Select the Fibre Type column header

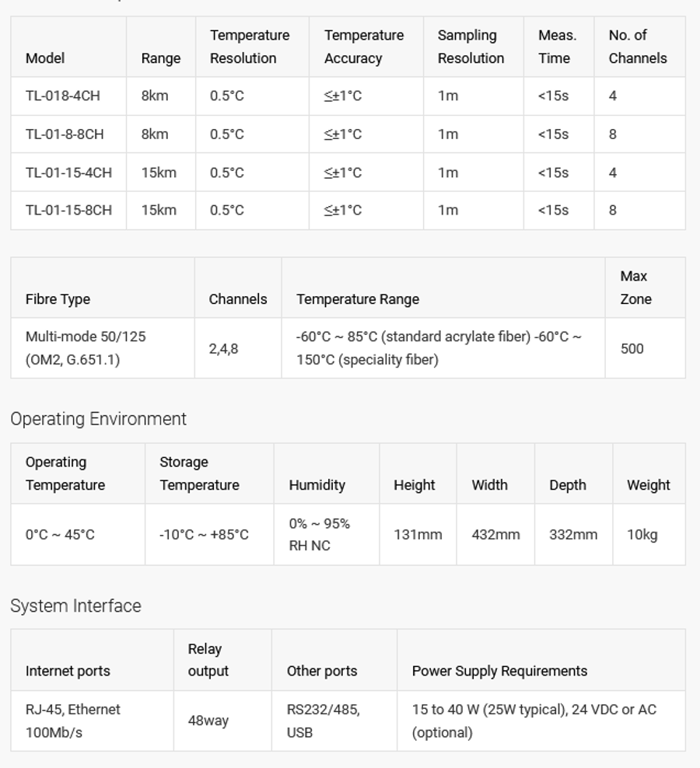coord(58,299)
